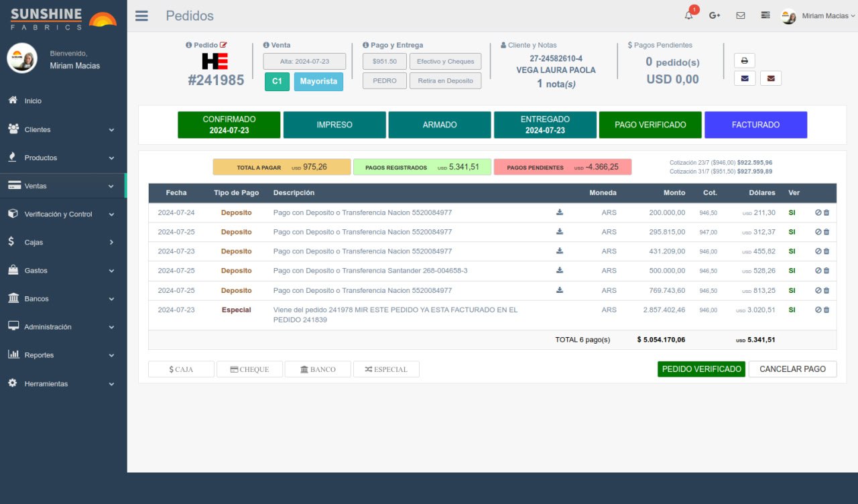This screenshot has height=504, width=858.
Task: Click the edit icon beside Pedido
Action: coord(224,45)
